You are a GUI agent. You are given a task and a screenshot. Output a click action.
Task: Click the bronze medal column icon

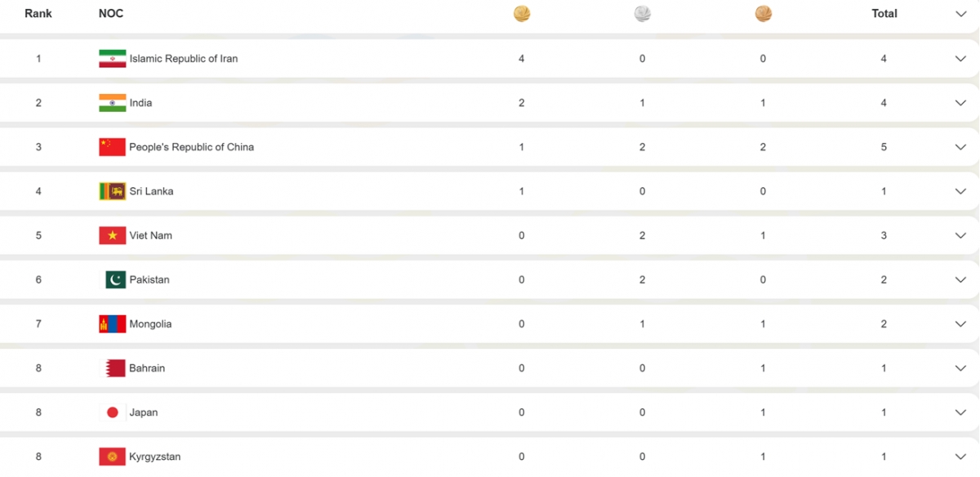pos(764,14)
